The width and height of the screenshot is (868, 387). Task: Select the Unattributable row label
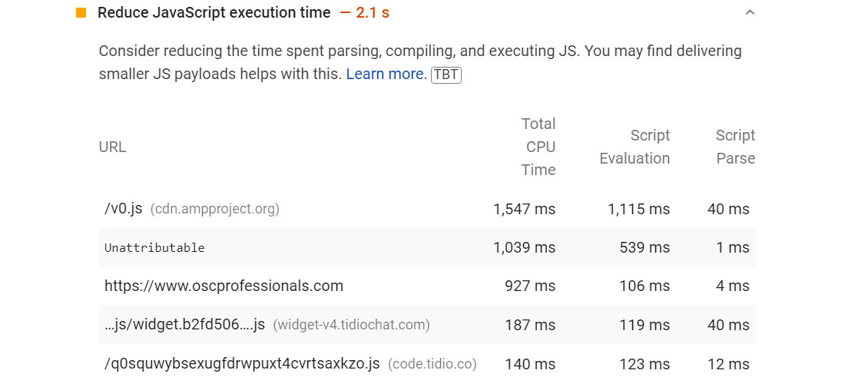click(154, 248)
